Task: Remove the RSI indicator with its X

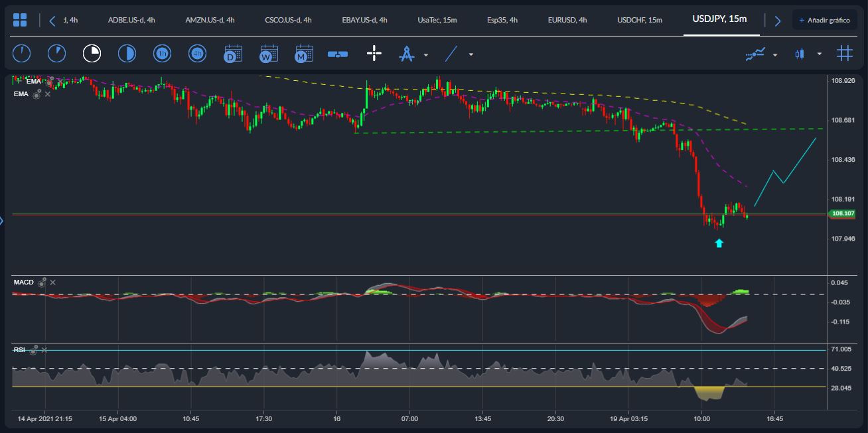Action: tap(44, 350)
